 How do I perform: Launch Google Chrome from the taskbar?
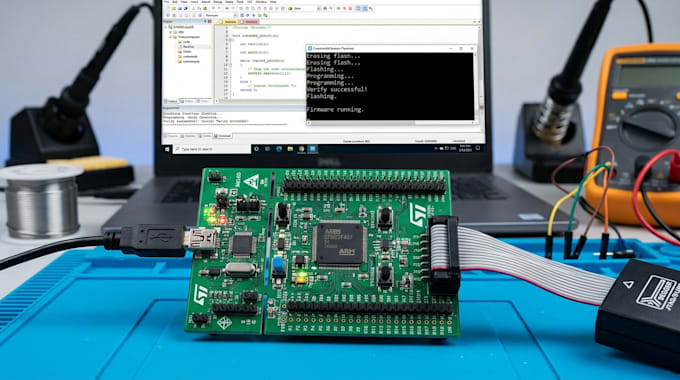click(x=301, y=149)
